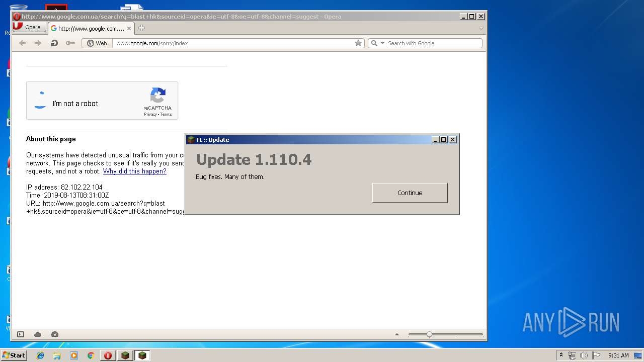Open the Action Center flag icon

coord(596,355)
